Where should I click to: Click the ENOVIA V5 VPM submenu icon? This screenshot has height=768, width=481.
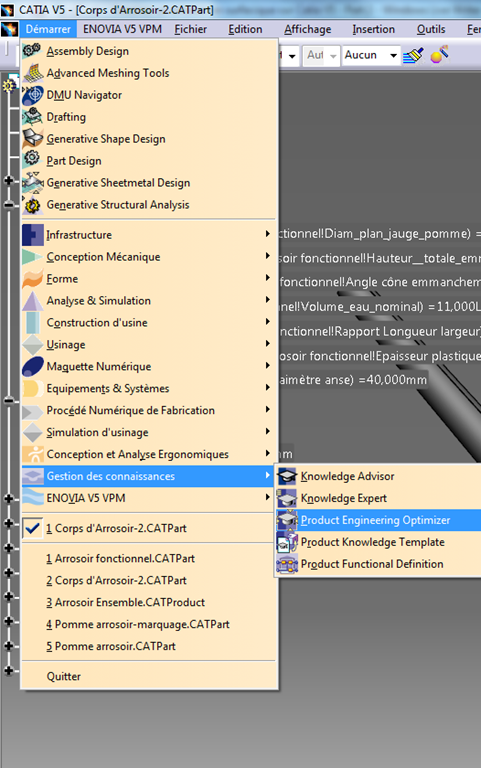(x=32, y=498)
